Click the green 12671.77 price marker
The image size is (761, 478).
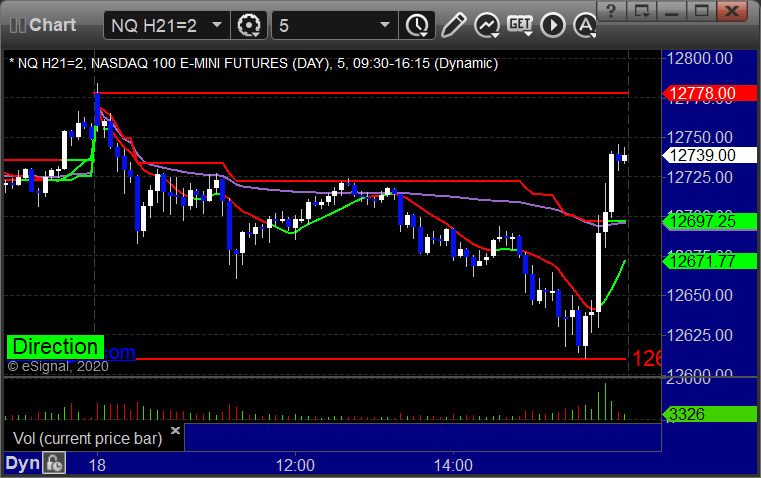pos(710,261)
